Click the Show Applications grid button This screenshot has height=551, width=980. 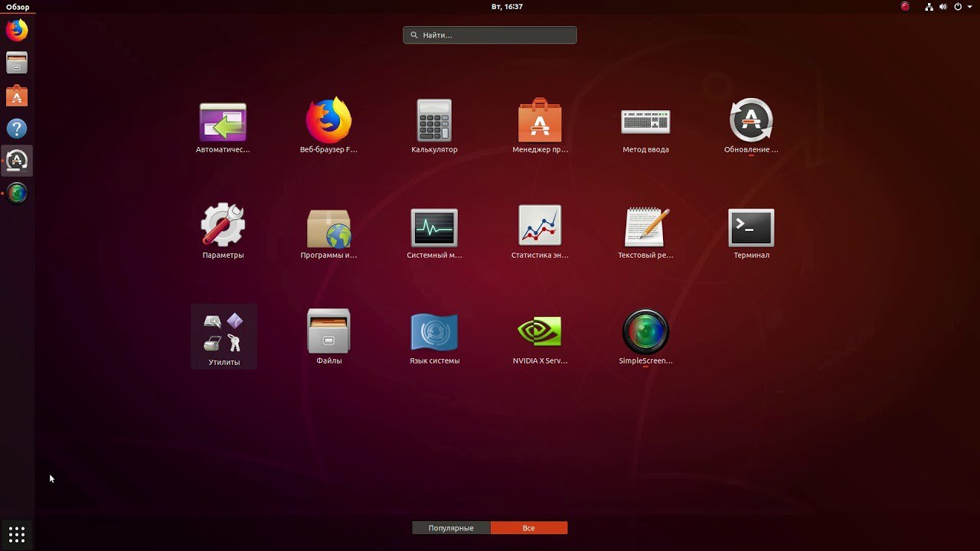17,534
